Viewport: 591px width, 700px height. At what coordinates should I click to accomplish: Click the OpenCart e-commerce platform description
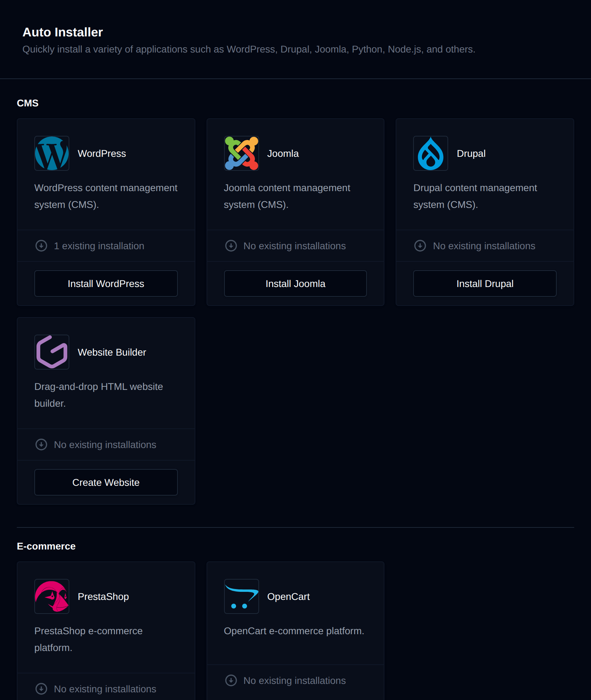(294, 631)
